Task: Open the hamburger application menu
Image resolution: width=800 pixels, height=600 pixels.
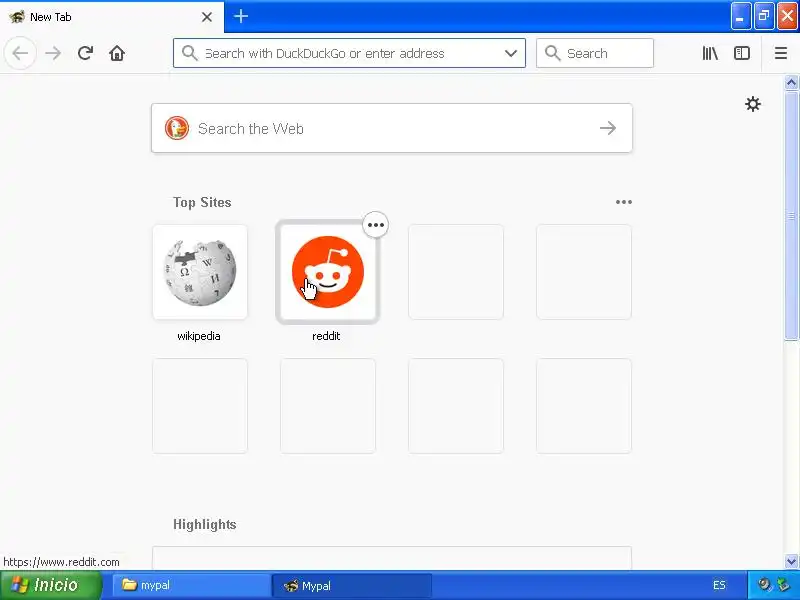Action: 781,53
